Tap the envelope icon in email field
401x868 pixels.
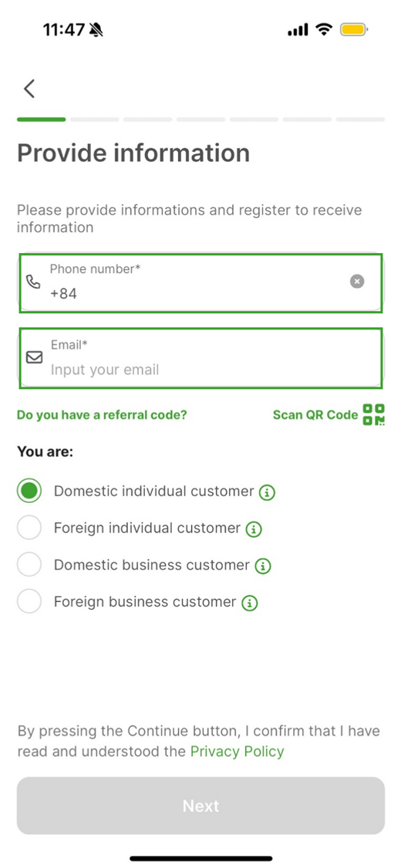pos(34,357)
